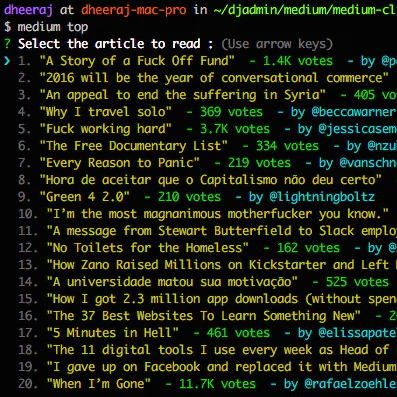Pick "The 37 Best Websites To Learn Something New"

pos(203,316)
